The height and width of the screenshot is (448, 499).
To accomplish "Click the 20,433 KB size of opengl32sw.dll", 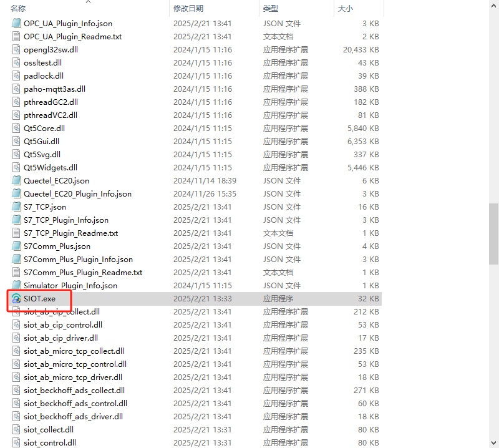I will pyautogui.click(x=361, y=50).
